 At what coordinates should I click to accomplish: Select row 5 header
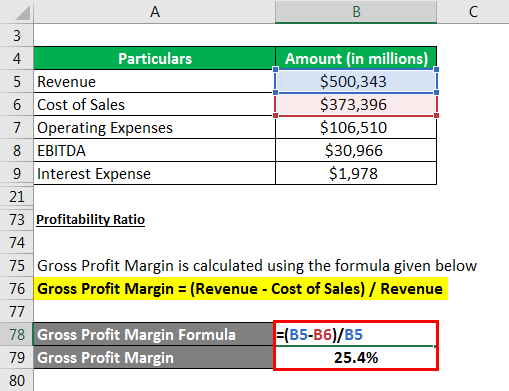(x=17, y=81)
